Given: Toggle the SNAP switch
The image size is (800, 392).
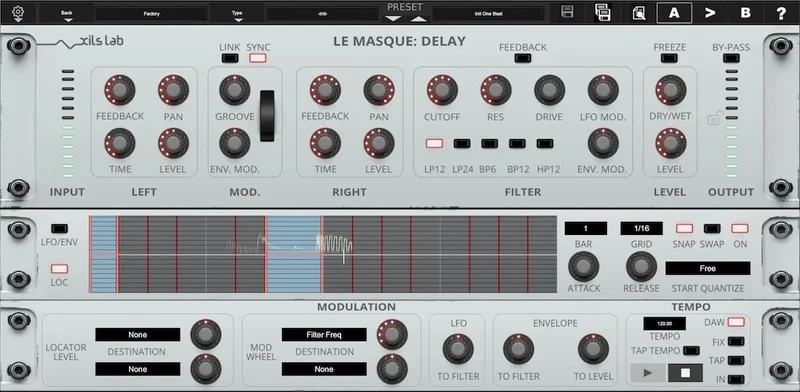Looking at the screenshot, I should [684, 228].
